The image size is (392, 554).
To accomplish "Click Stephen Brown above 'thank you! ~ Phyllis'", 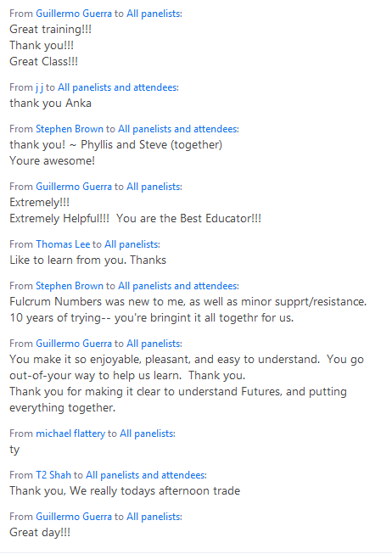I will (x=70, y=129).
